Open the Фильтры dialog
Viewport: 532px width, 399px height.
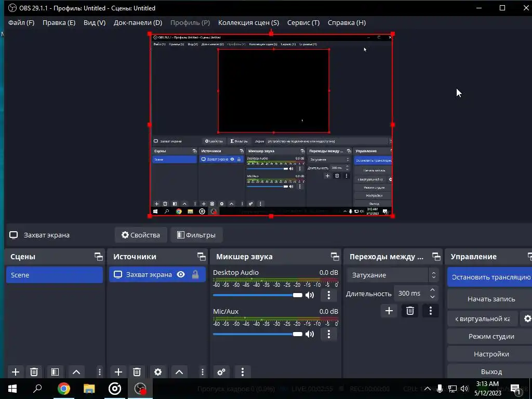[x=196, y=235]
